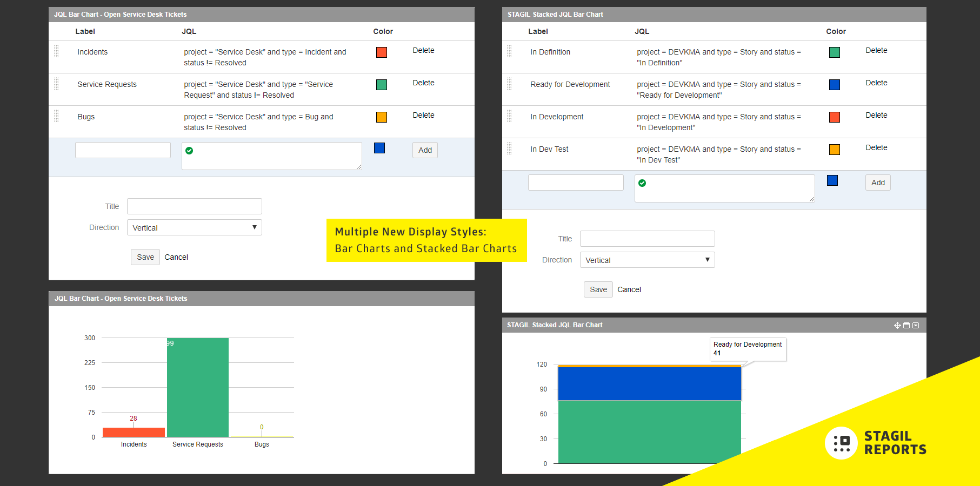The width and height of the screenshot is (980, 486).
Task: Cancel the Service Desk Tickets chart configuration
Action: 176,257
